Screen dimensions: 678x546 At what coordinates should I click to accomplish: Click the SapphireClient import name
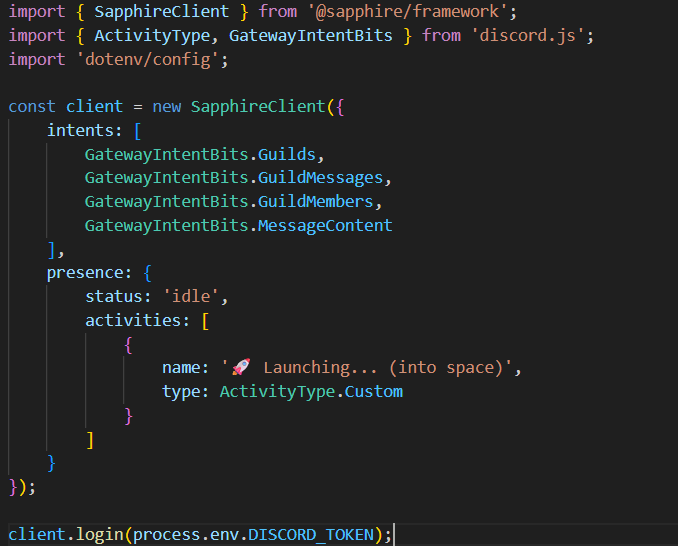(x=162, y=12)
